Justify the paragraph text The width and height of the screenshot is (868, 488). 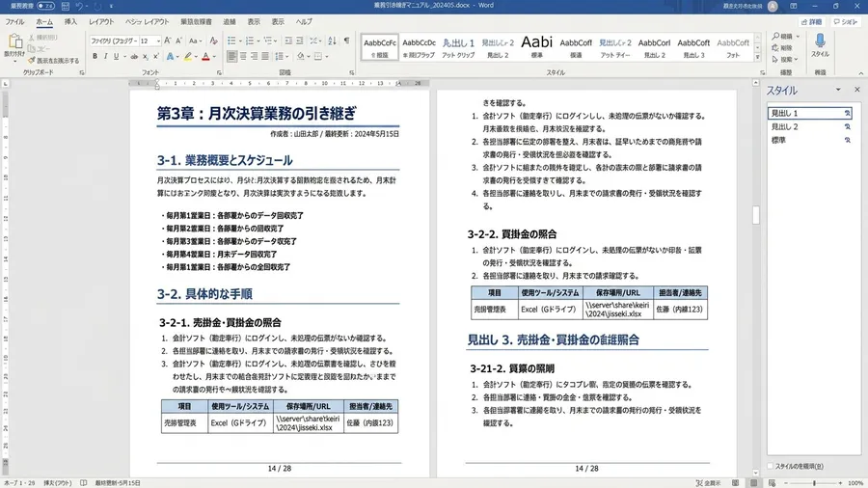[x=265, y=57]
